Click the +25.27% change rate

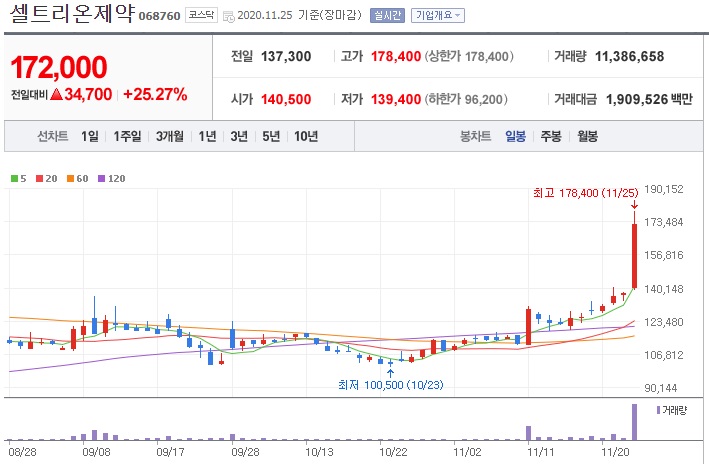[x=155, y=94]
